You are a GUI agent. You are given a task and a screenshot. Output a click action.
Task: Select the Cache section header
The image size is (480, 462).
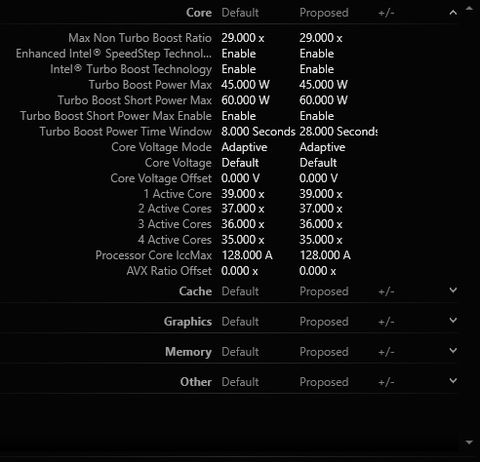pyautogui.click(x=195, y=291)
